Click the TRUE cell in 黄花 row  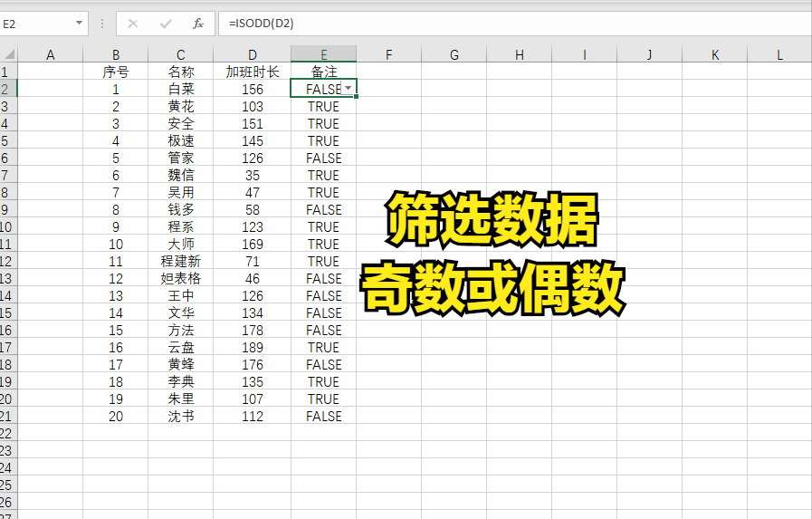tap(324, 106)
